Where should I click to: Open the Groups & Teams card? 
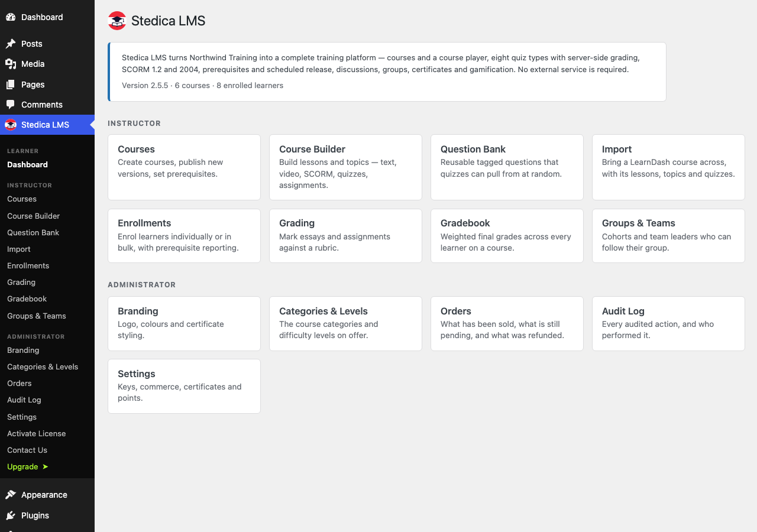pyautogui.click(x=668, y=236)
